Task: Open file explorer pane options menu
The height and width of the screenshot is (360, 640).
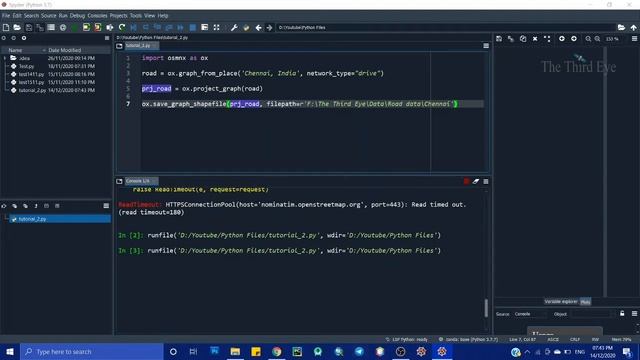Action: pyautogui.click(x=107, y=38)
